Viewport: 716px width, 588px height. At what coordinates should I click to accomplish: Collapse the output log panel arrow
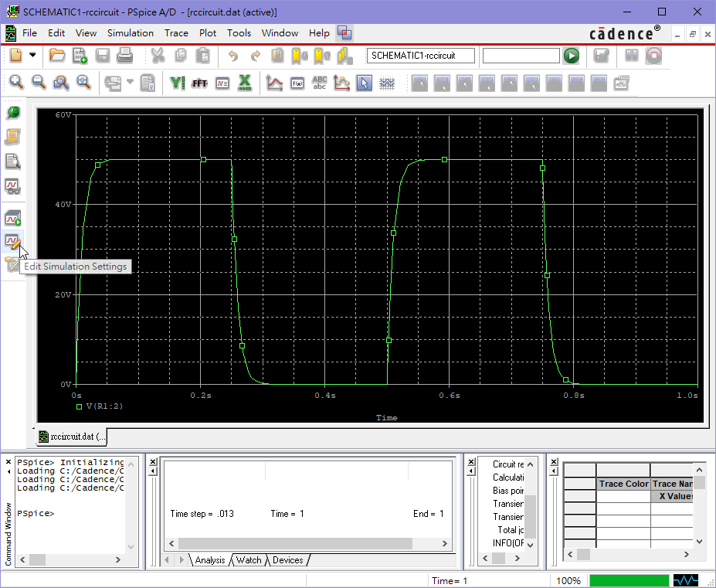[472, 471]
